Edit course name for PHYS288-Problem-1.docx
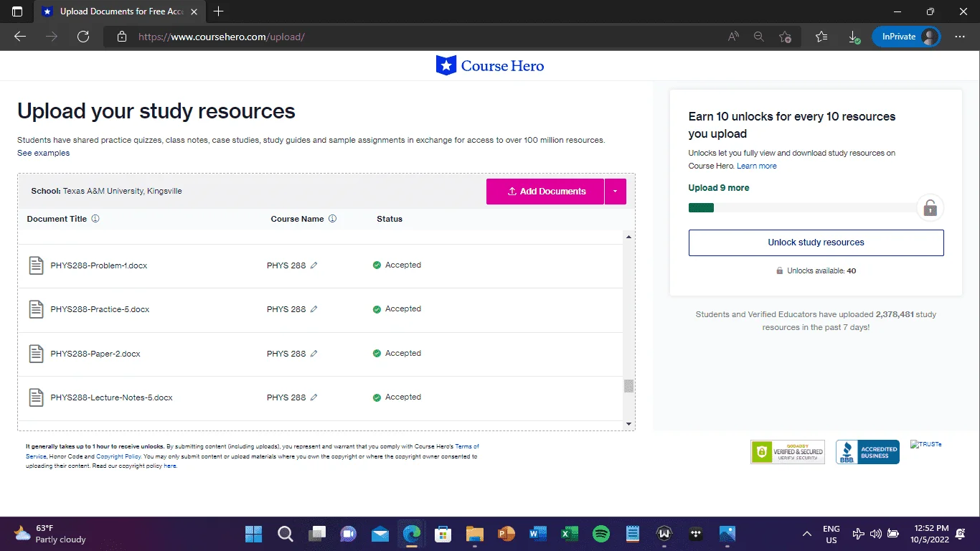980x551 pixels. pyautogui.click(x=314, y=265)
